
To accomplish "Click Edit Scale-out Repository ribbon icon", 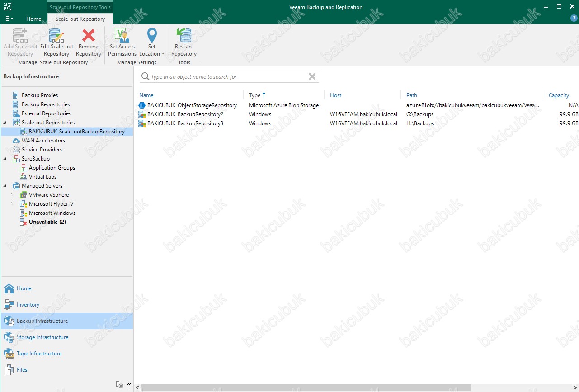I will 56,36.
